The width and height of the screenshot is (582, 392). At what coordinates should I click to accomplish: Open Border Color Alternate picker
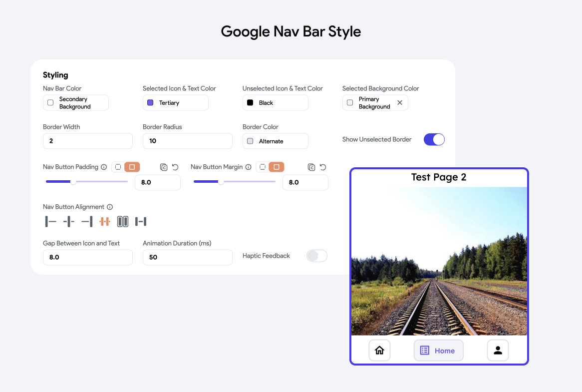point(276,141)
